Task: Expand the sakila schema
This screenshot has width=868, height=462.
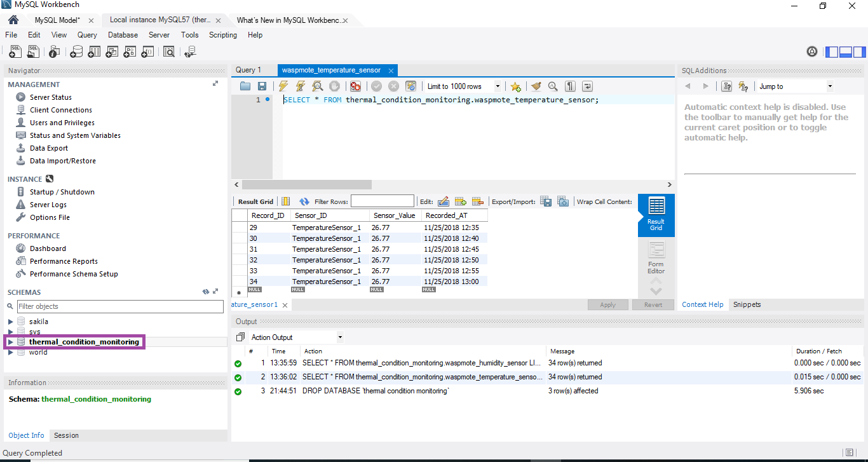Action: pos(10,322)
